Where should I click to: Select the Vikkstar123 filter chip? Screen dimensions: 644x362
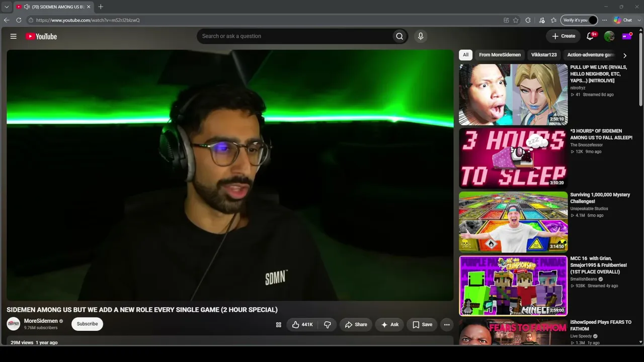click(544, 55)
